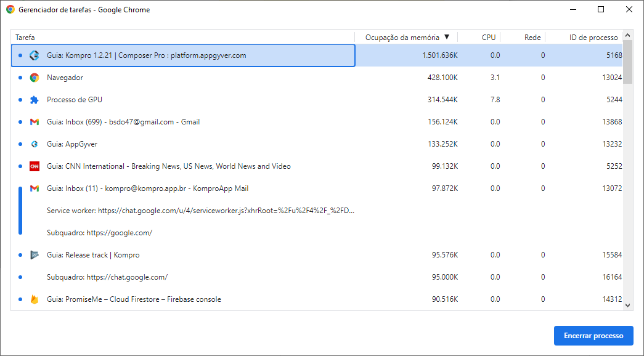Click the CPU value 7.8
Viewport: 644px width, 356px height.
(x=495, y=100)
